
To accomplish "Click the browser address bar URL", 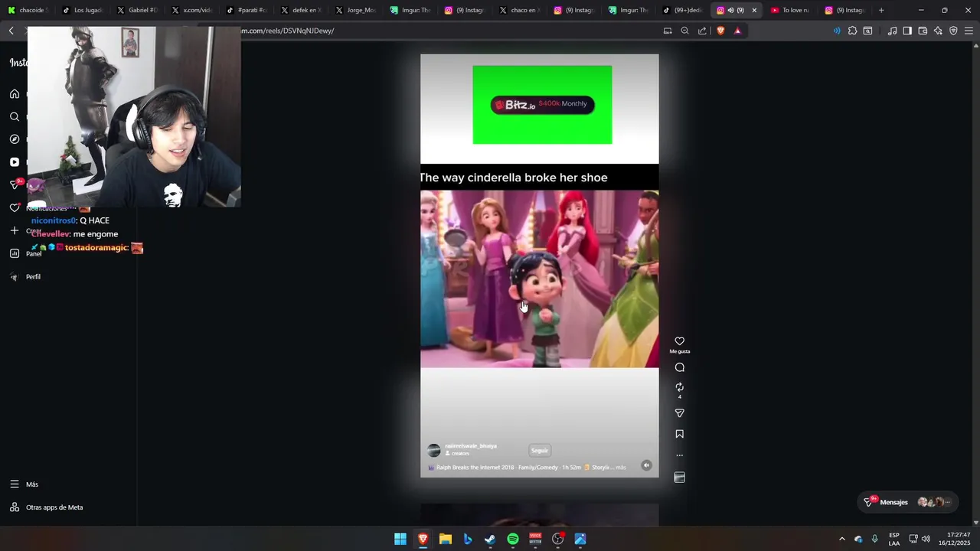I will coord(288,31).
